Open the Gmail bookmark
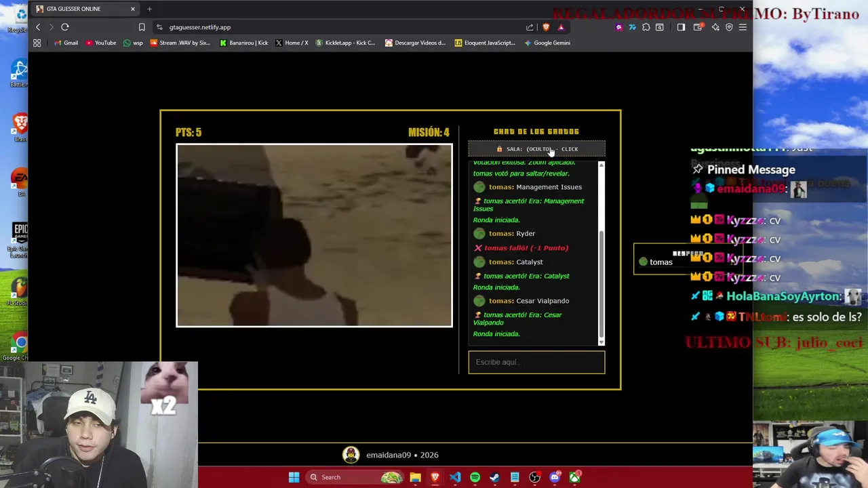Screen dimensions: 868x488 click(66, 43)
